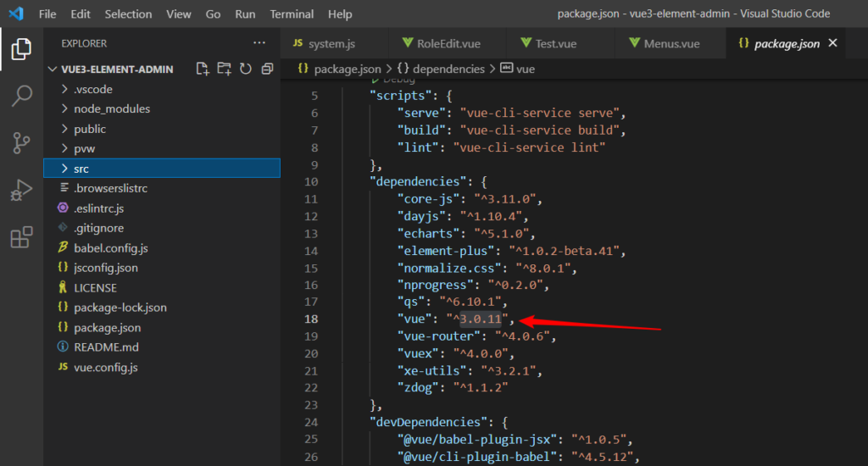The height and width of the screenshot is (466, 868).
Task: Open jsconfig.json file
Action: [162, 268]
